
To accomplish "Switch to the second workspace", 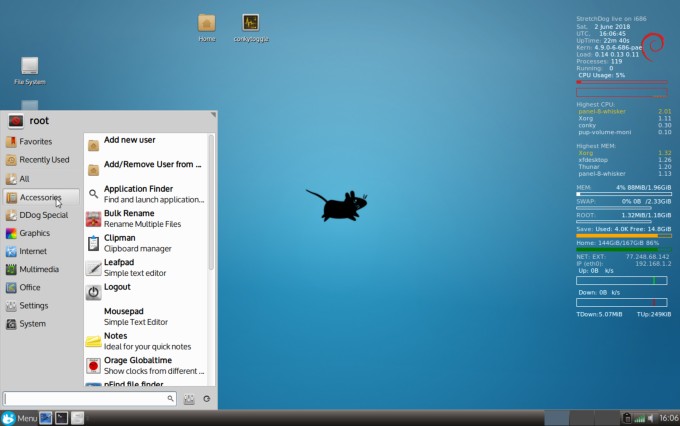I will 582,418.
